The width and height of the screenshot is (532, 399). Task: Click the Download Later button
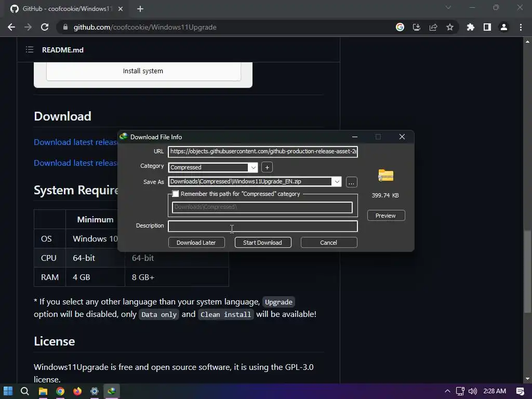point(196,243)
